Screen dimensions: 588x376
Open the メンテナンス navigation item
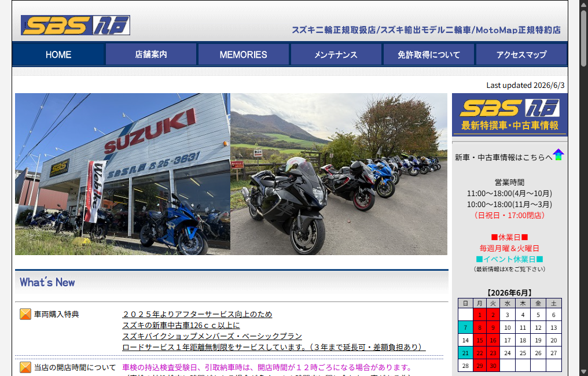pyautogui.click(x=336, y=55)
